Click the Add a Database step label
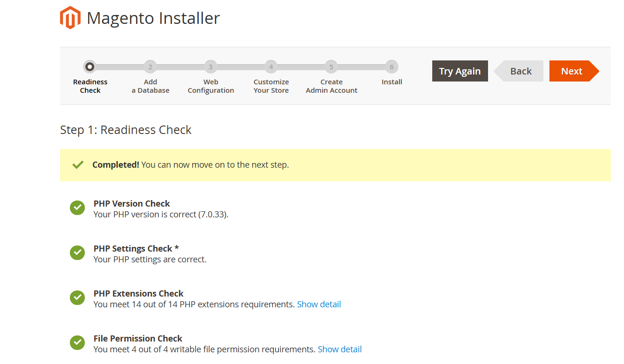Screen dimensions: 624x364 coord(150,86)
